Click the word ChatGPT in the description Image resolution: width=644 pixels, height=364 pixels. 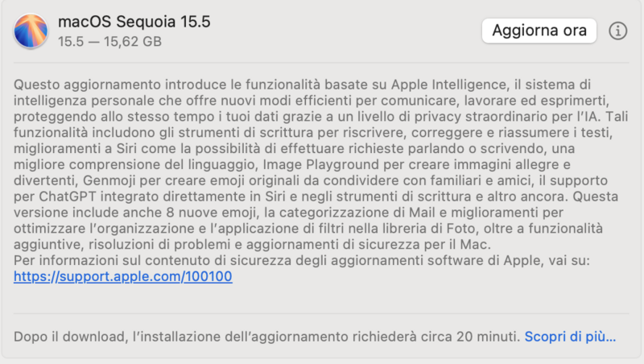[68, 196]
